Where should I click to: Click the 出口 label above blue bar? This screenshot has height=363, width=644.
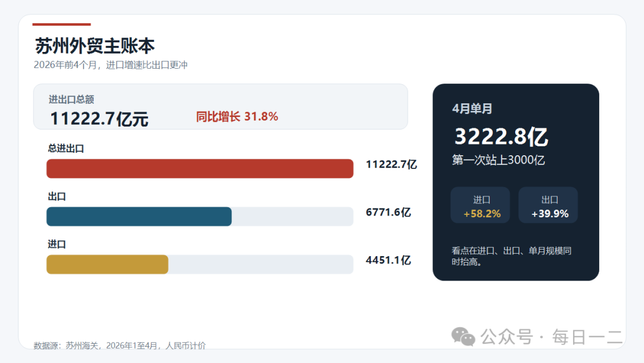(57, 196)
